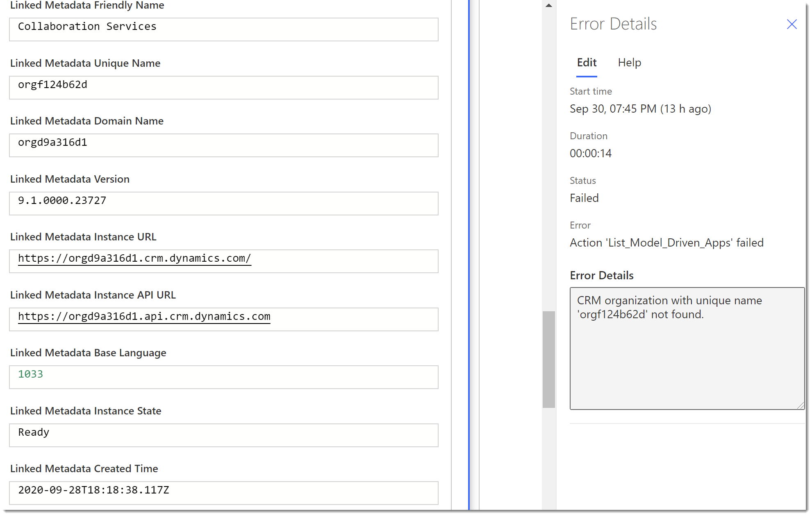Click the Error Details read-only text box

point(687,348)
